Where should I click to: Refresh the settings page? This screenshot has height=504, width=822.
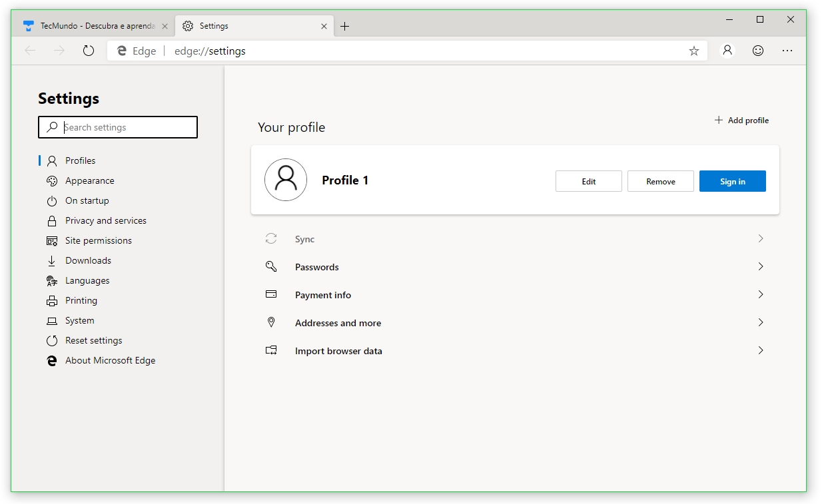[89, 51]
